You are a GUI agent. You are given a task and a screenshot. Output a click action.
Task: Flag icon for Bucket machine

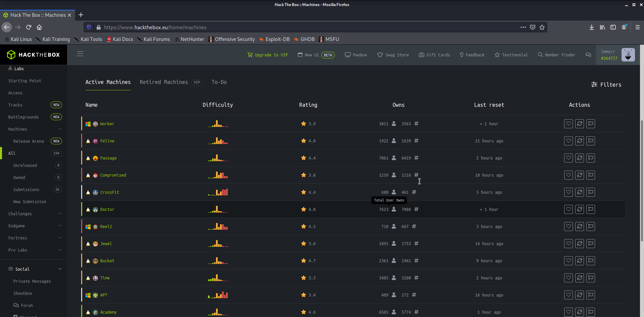click(x=590, y=261)
